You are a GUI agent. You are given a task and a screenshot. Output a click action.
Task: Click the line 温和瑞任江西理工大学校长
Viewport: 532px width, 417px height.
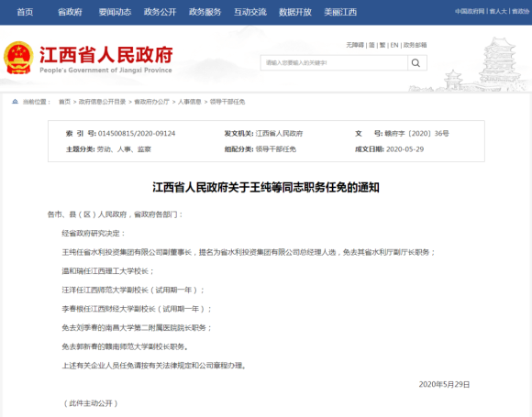pos(108,271)
